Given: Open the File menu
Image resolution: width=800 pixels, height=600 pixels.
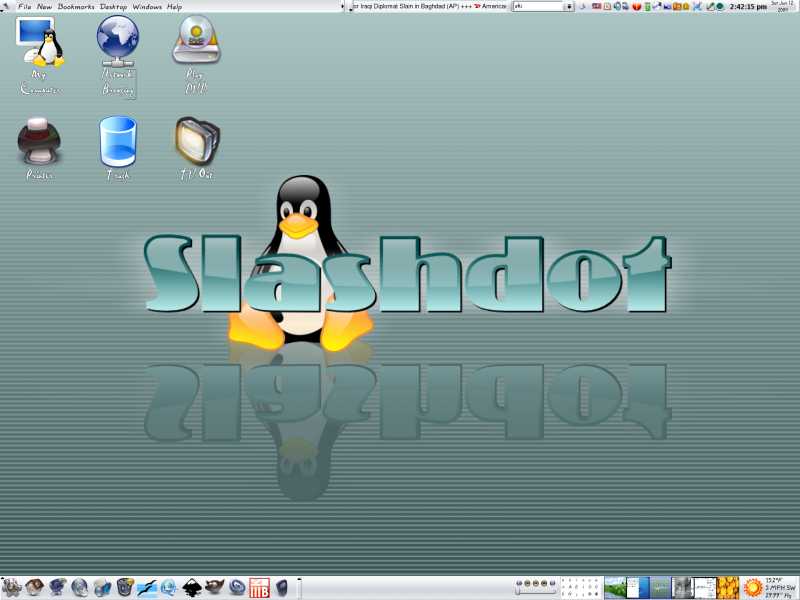Looking at the screenshot, I should [x=24, y=7].
